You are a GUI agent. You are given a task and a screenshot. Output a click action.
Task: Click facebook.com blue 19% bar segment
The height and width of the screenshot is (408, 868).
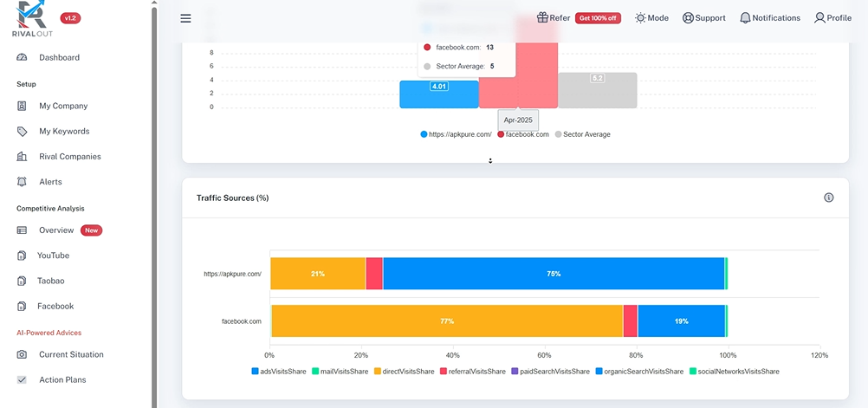coord(682,321)
